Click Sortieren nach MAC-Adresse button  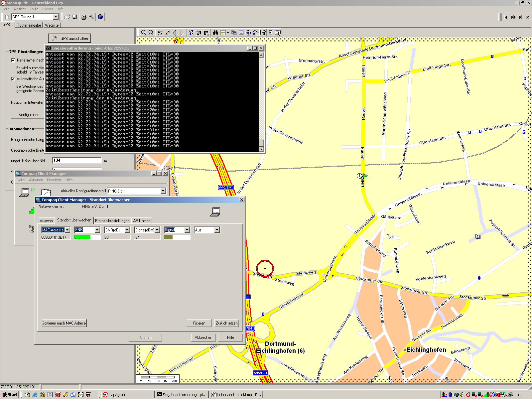(x=64, y=323)
